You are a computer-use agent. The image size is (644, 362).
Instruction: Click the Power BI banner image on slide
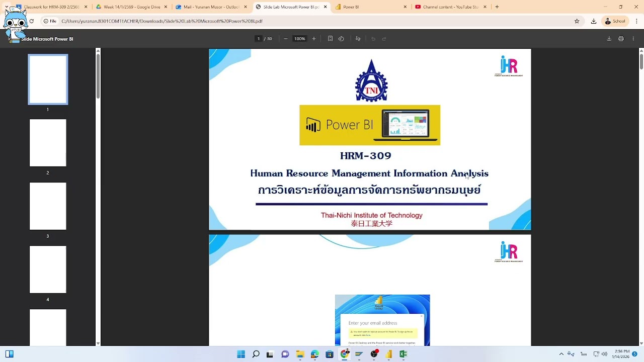370,125
